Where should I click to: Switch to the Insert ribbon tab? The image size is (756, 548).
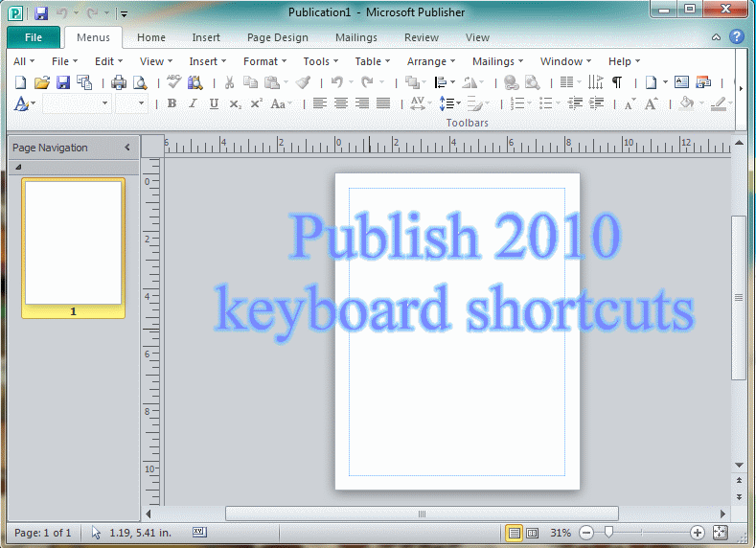[206, 37]
